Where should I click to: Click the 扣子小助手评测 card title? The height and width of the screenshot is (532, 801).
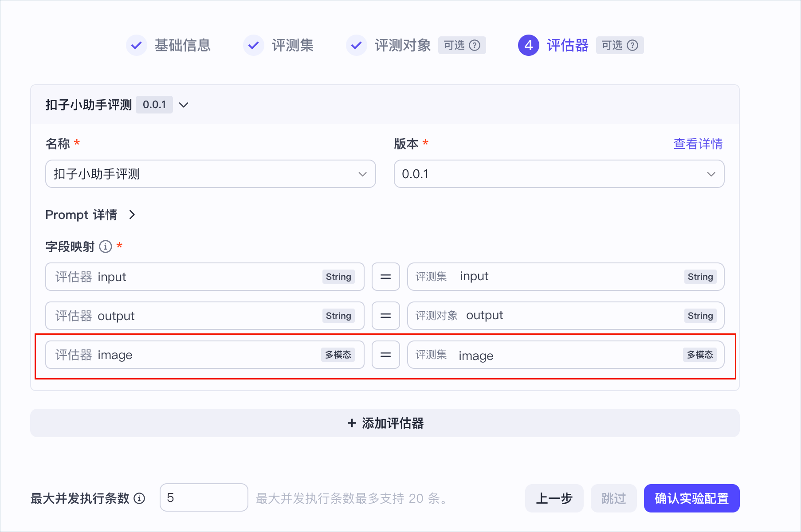click(x=89, y=105)
